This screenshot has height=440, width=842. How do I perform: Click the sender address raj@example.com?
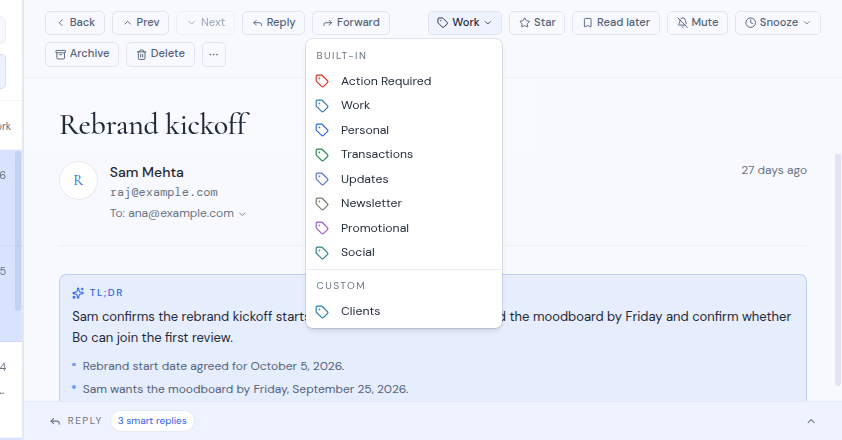[164, 192]
